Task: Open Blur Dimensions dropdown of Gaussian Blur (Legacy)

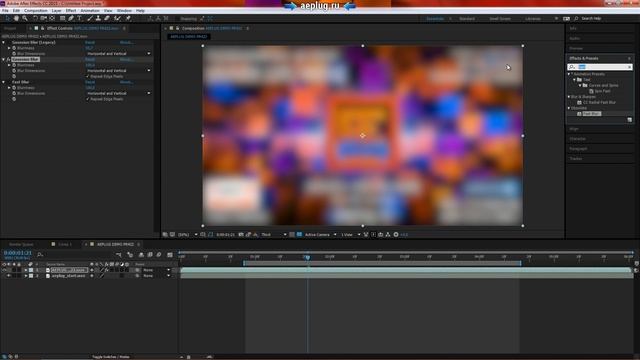Action: 118,53
